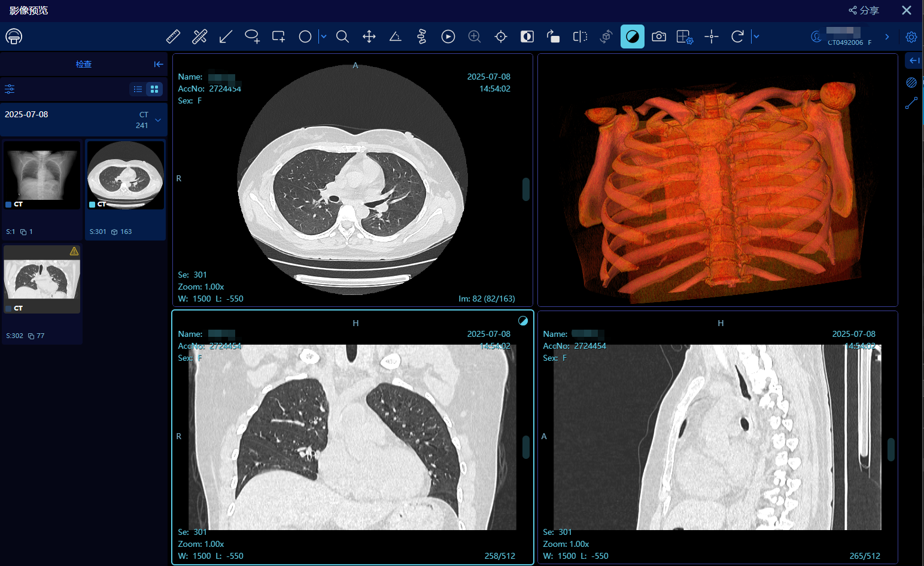Click the reset view refresh icon

[737, 36]
